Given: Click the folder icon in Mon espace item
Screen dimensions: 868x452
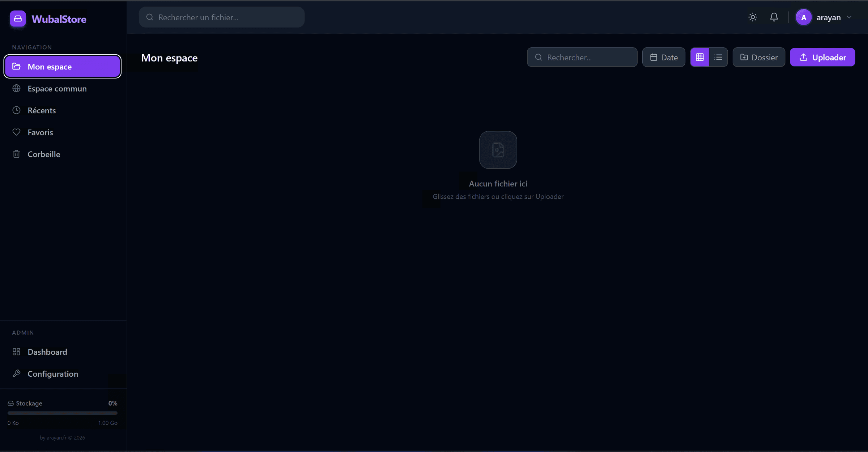Looking at the screenshot, I should (16, 66).
